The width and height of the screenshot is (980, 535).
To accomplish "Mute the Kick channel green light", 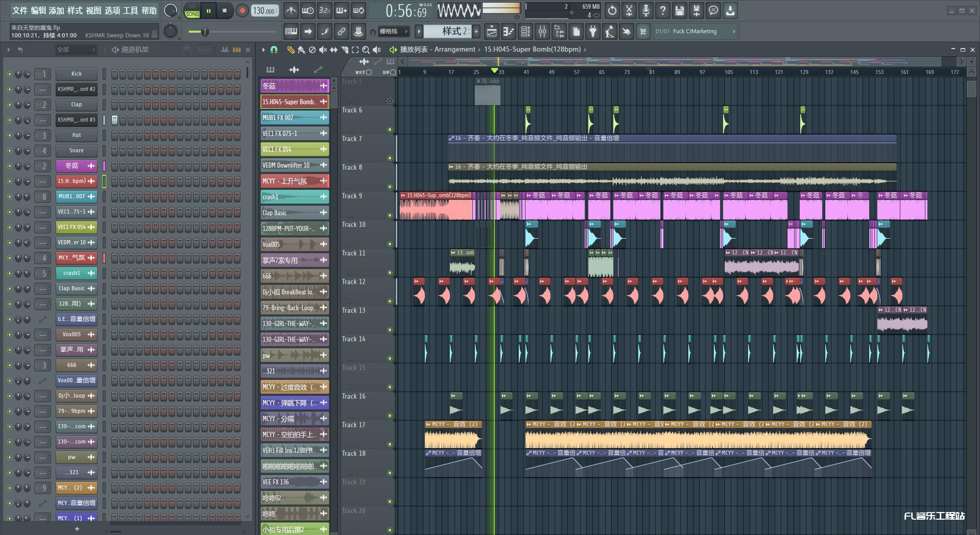I will (9, 74).
